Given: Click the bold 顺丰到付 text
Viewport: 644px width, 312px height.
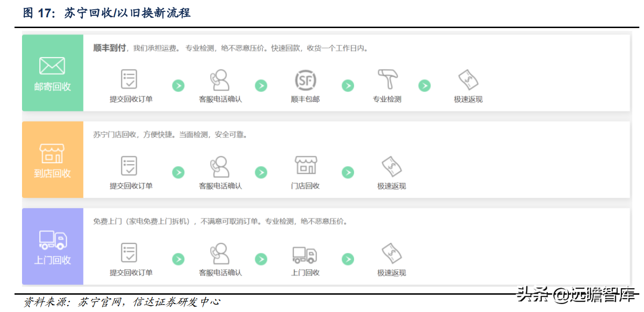Looking at the screenshot, I should (x=110, y=48).
